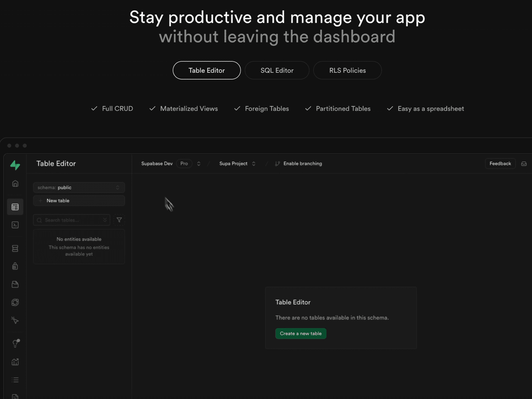
Task: Select the Table Editor sidebar icon
Action: click(15, 207)
